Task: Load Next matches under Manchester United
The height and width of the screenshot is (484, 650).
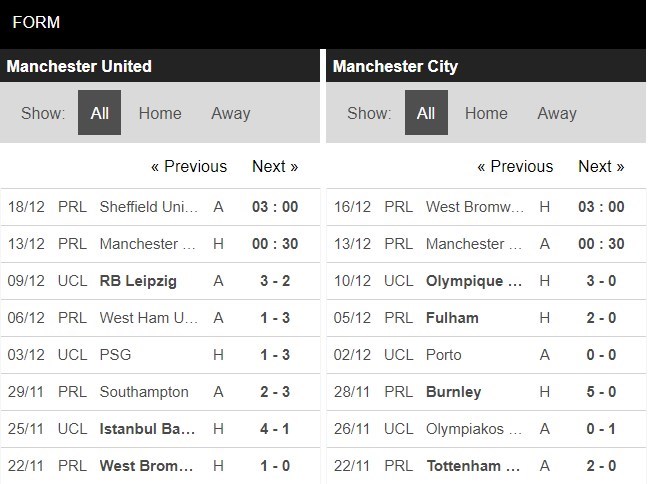Action: coord(275,166)
